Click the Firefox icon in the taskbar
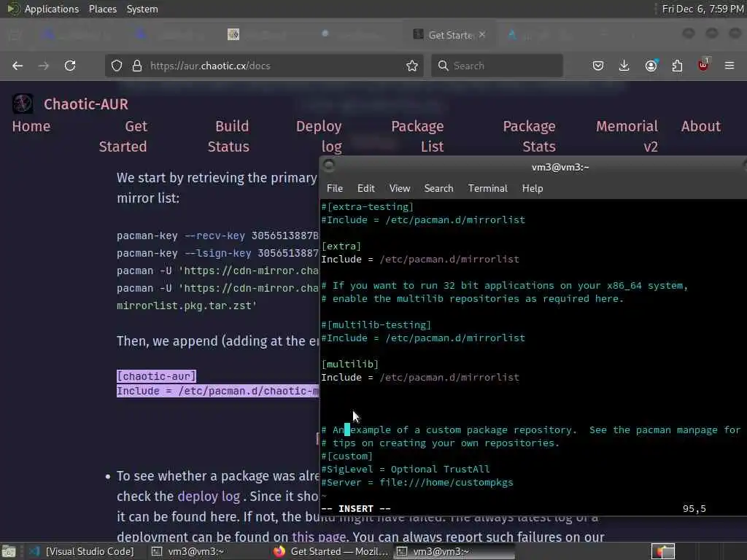Screen dimensions: 747x560 [279, 551]
